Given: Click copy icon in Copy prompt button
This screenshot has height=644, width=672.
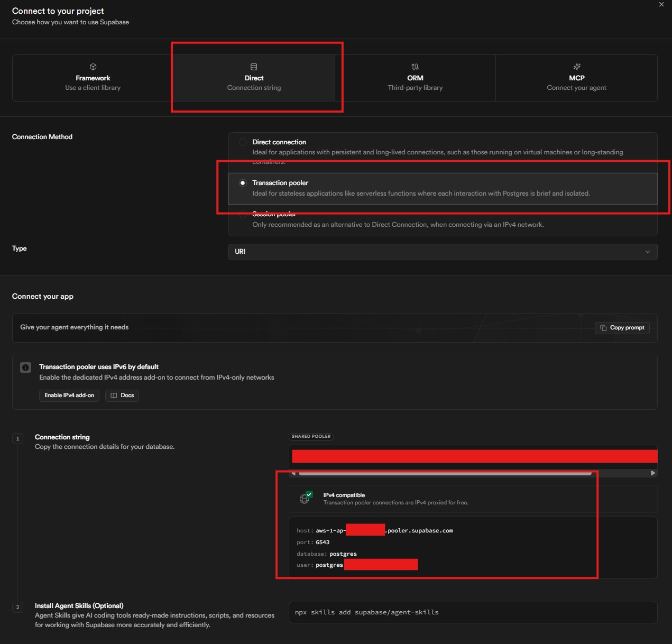Looking at the screenshot, I should click(603, 328).
